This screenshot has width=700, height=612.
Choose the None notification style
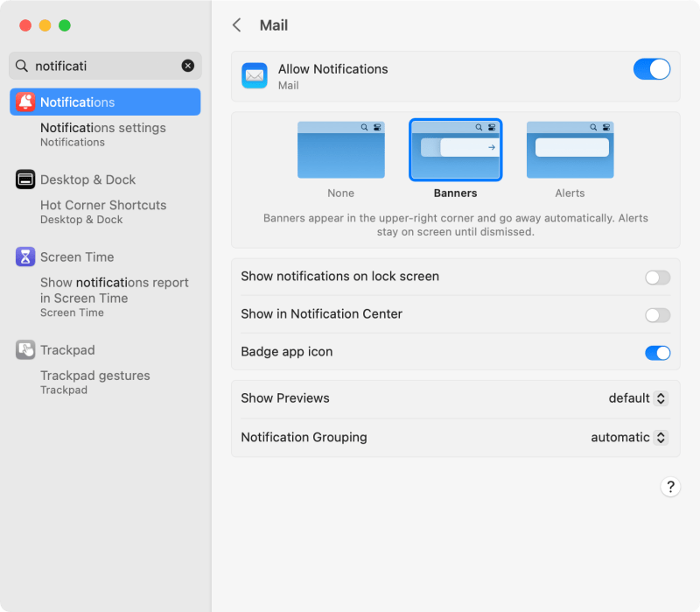click(x=340, y=151)
